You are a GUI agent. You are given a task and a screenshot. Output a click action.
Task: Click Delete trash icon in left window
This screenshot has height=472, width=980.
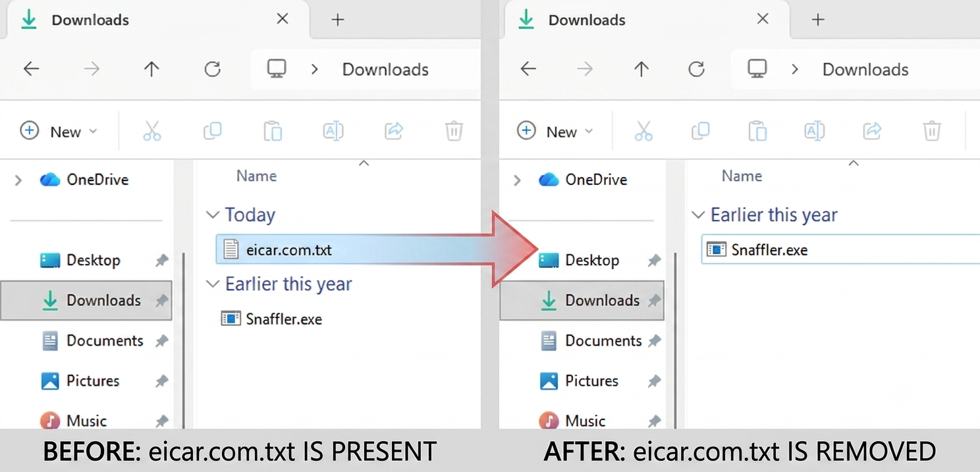(454, 131)
